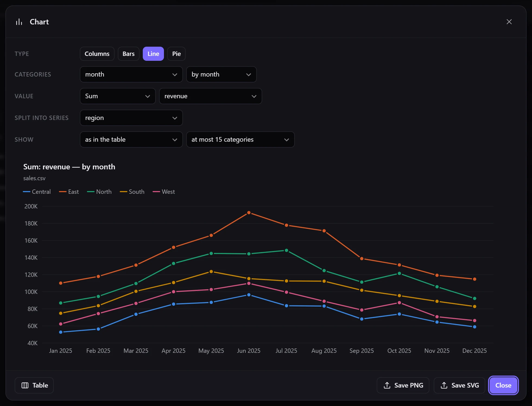Open the 'at most 15 categories' dropdown
Viewport: 532px width, 406px height.
pyautogui.click(x=240, y=139)
